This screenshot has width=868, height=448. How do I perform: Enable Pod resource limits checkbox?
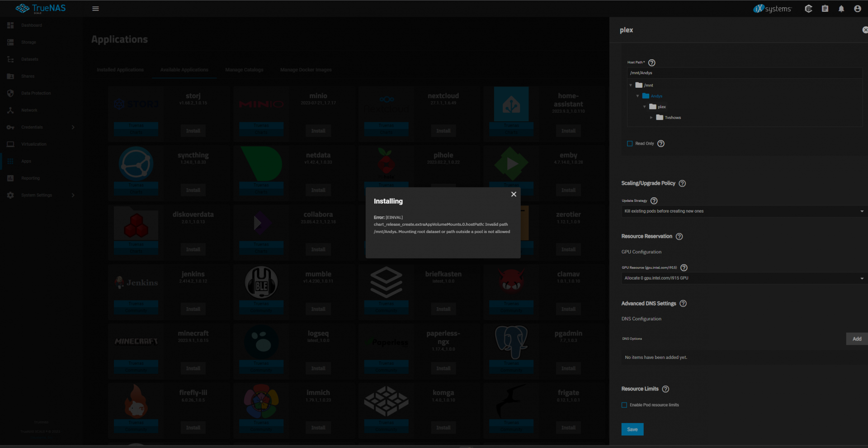click(x=624, y=405)
